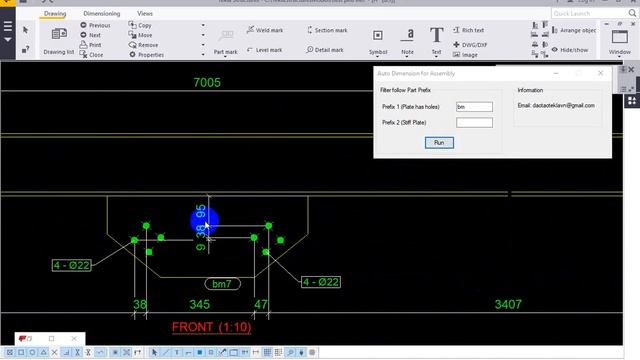This screenshot has height=360, width=640.
Task: Open the Applications and components side panel icon
Action: pos(632,100)
